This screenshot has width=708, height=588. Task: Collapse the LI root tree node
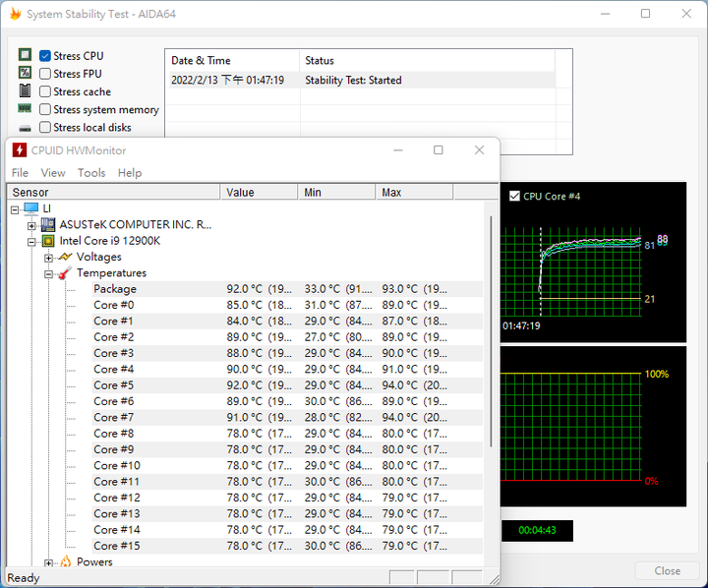[x=15, y=209]
